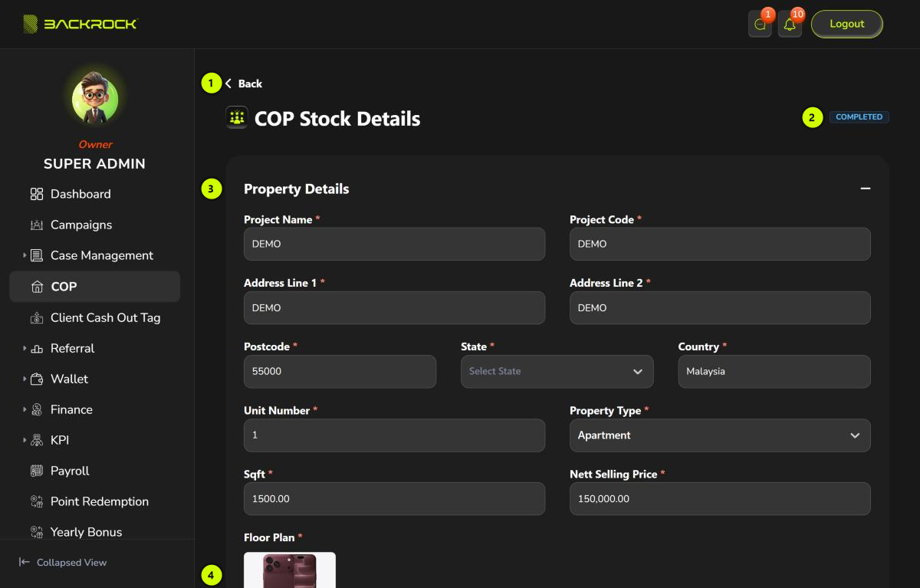Screen dimensions: 920x588
Task: Click the Logout button
Action: [847, 24]
